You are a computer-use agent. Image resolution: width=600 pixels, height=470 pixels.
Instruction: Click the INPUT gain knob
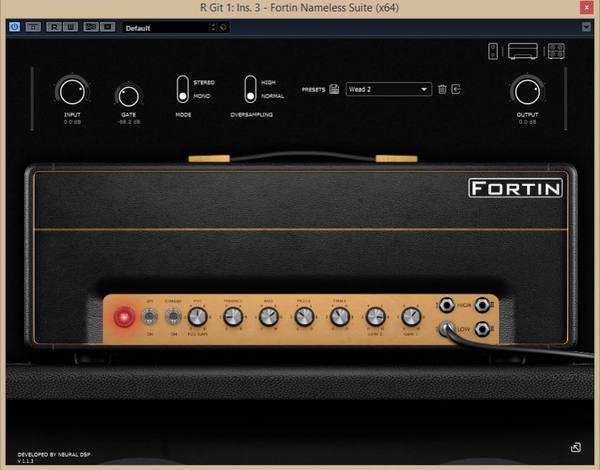click(x=72, y=92)
